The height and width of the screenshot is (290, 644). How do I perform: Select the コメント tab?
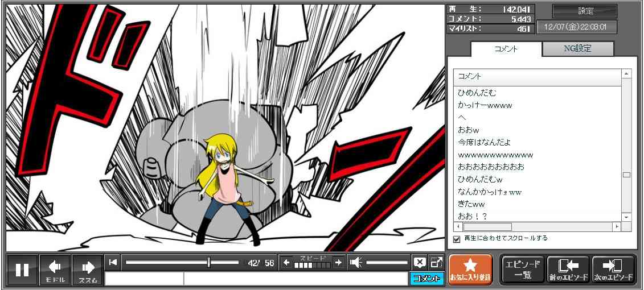(506, 49)
